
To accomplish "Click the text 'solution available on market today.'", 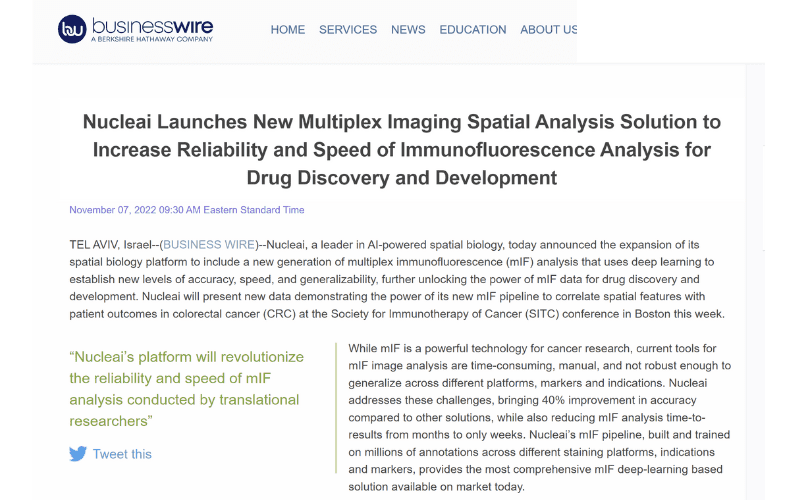I will tap(436, 486).
